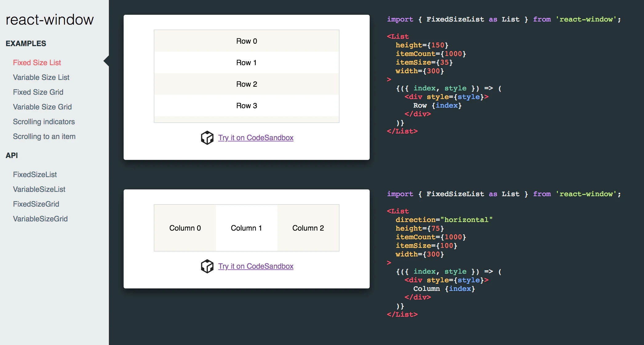Click Row 2 in the list demo

coord(246,84)
